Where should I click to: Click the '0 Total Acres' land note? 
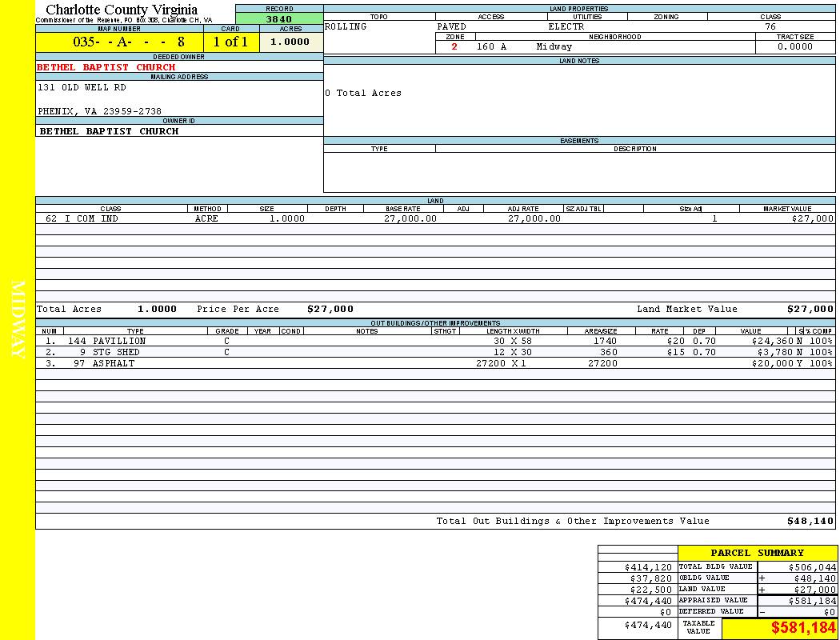pyautogui.click(x=363, y=94)
